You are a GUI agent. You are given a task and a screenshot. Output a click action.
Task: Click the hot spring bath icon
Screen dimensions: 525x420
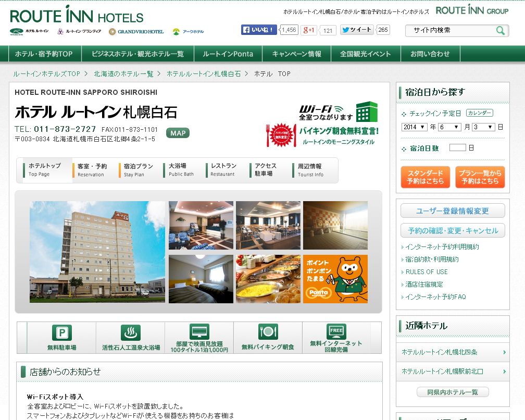click(x=131, y=332)
